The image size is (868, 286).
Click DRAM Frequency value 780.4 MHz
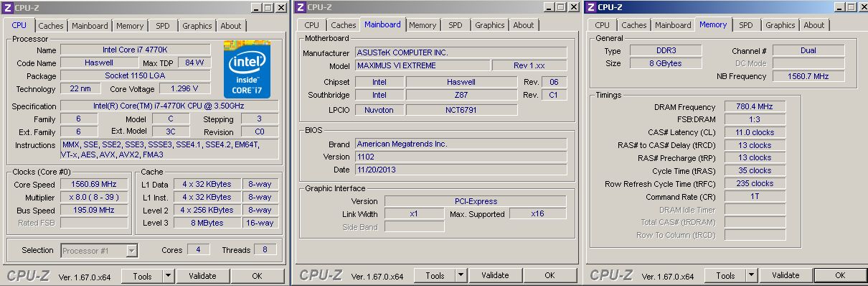click(x=755, y=106)
